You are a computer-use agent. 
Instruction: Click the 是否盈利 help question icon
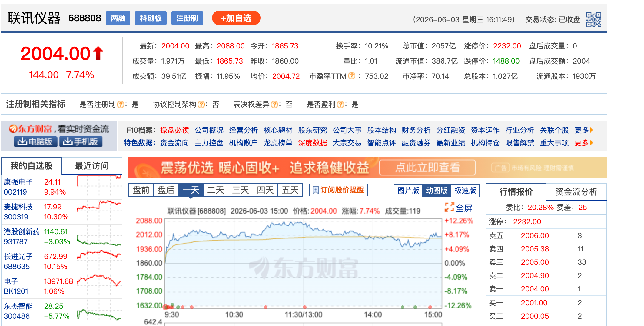[x=340, y=105]
